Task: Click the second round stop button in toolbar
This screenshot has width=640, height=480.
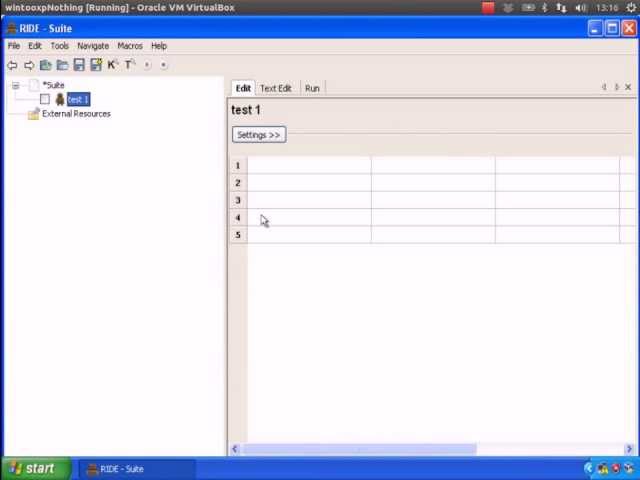Action: (x=164, y=65)
